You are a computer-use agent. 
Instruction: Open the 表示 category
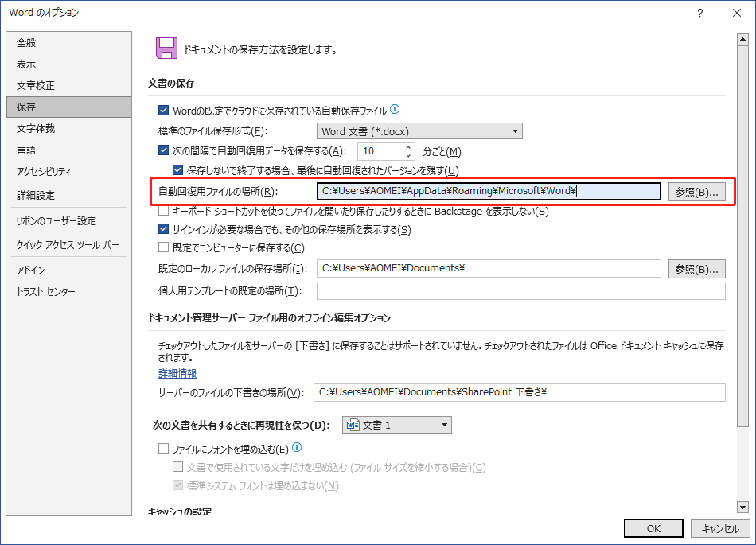[68, 64]
